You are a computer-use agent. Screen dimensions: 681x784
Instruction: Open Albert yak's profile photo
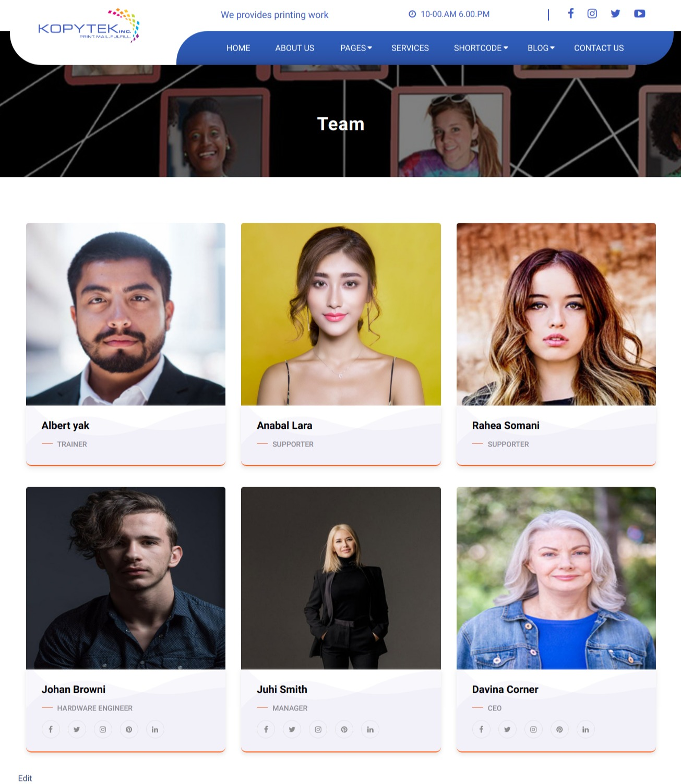[126, 314]
